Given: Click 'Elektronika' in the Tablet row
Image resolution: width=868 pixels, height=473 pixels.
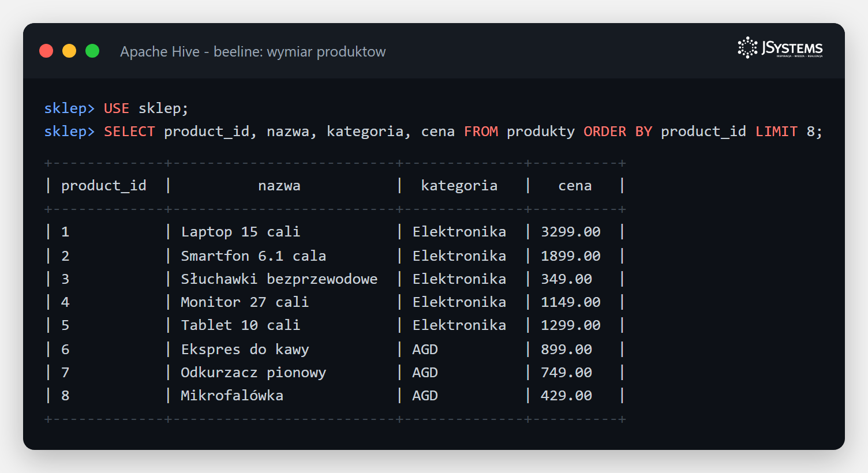Looking at the screenshot, I should point(459,325).
